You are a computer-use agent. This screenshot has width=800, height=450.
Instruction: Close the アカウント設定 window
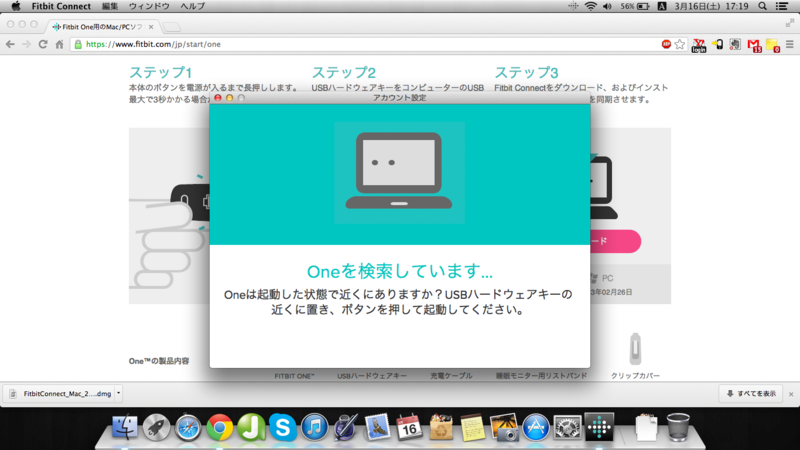[218, 98]
